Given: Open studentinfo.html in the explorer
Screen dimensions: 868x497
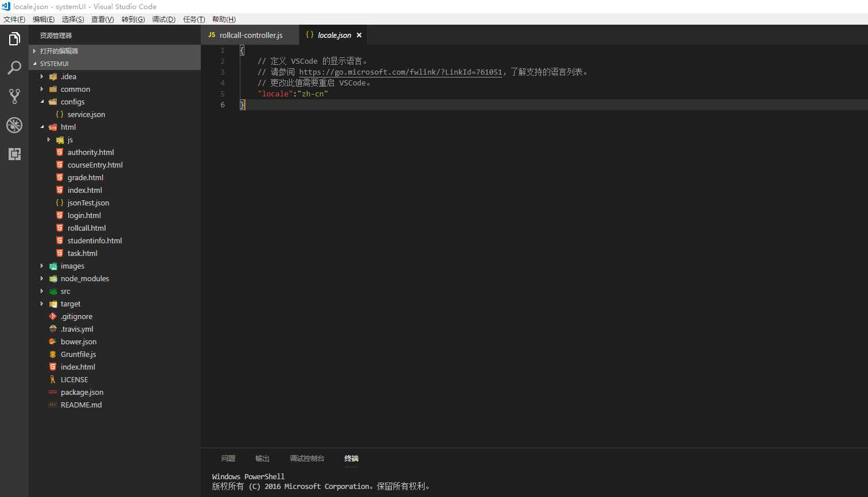Looking at the screenshot, I should [95, 240].
